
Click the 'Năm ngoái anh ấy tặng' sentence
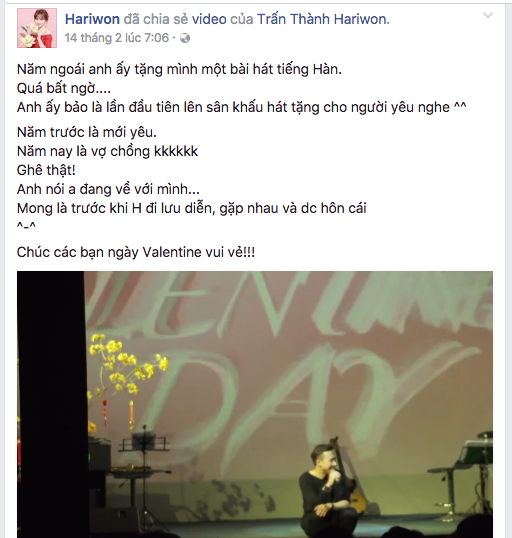coord(179,70)
